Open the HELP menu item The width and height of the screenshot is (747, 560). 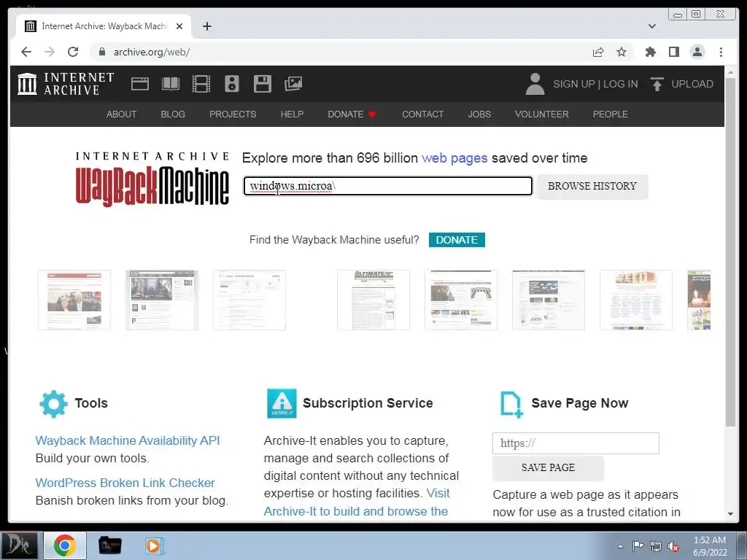(x=292, y=114)
